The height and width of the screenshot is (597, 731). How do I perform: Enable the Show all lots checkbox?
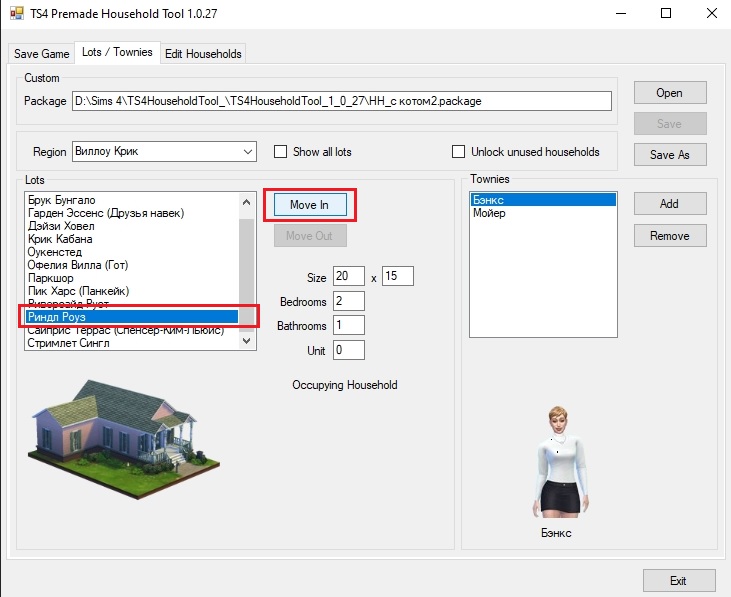281,152
